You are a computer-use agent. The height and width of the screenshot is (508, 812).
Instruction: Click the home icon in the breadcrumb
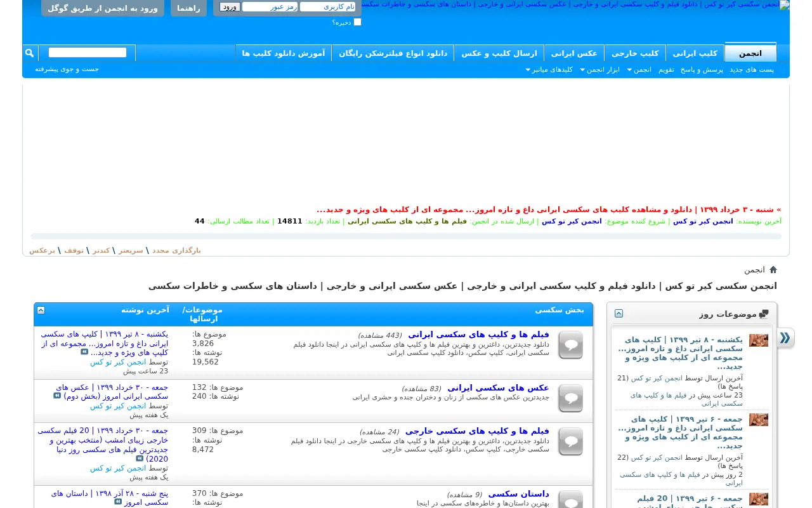[x=773, y=270]
